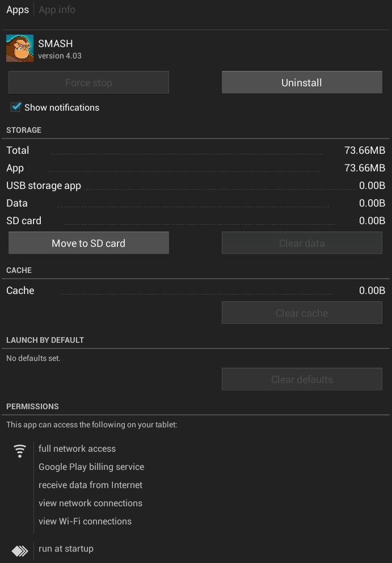
Task: Click the Wi-Fi network permission icon
Action: pyautogui.click(x=20, y=451)
